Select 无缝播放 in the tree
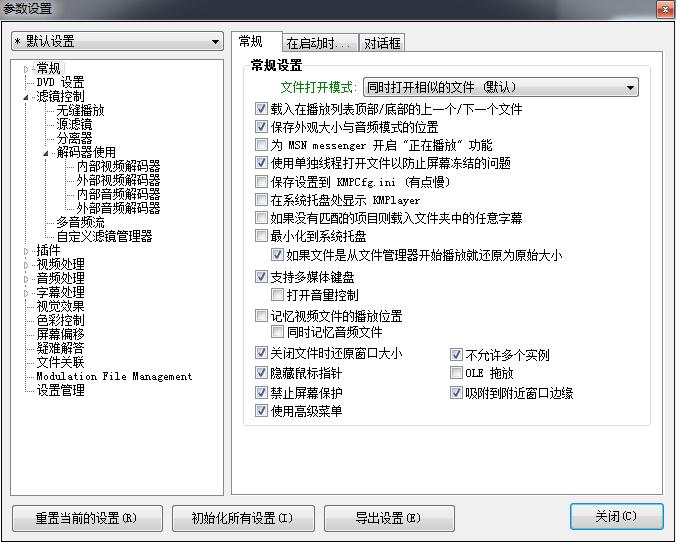 coord(81,110)
